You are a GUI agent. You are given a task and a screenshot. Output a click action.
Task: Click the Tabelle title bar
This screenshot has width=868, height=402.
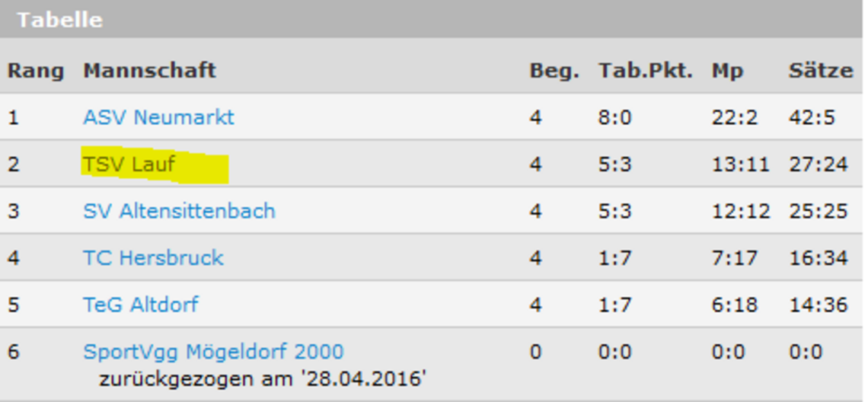[59, 19]
